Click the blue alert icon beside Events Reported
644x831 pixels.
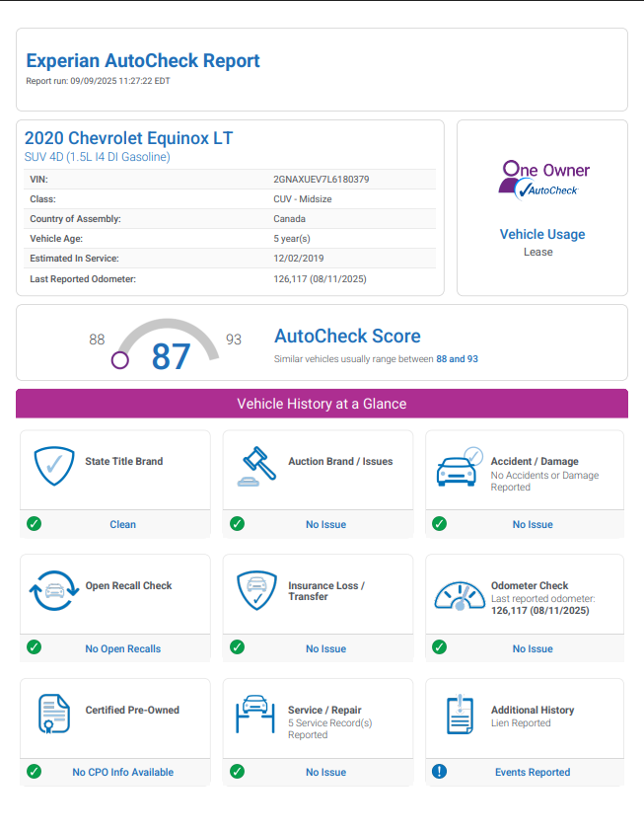coord(440,772)
